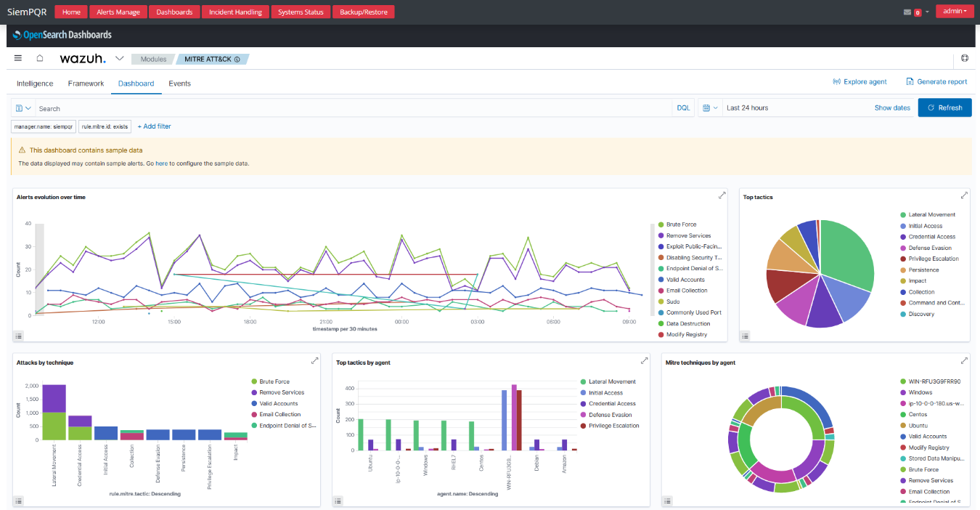
Task: Open the mail notifications envelope icon
Action: tap(907, 12)
